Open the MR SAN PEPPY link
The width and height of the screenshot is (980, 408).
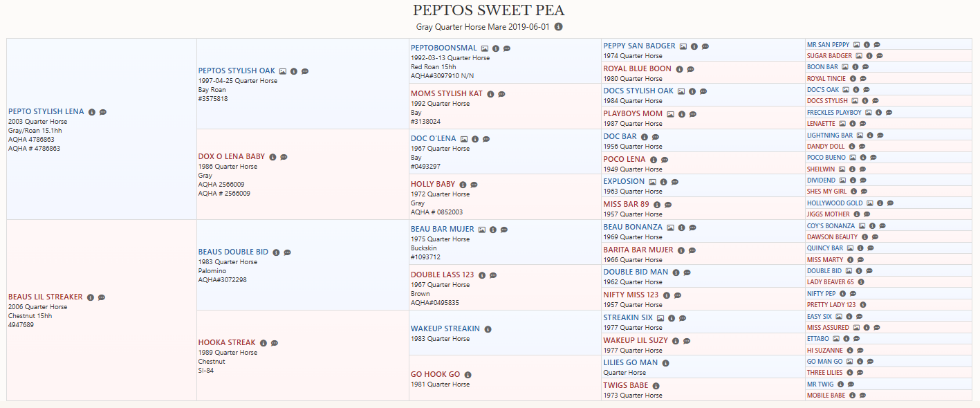click(828, 45)
